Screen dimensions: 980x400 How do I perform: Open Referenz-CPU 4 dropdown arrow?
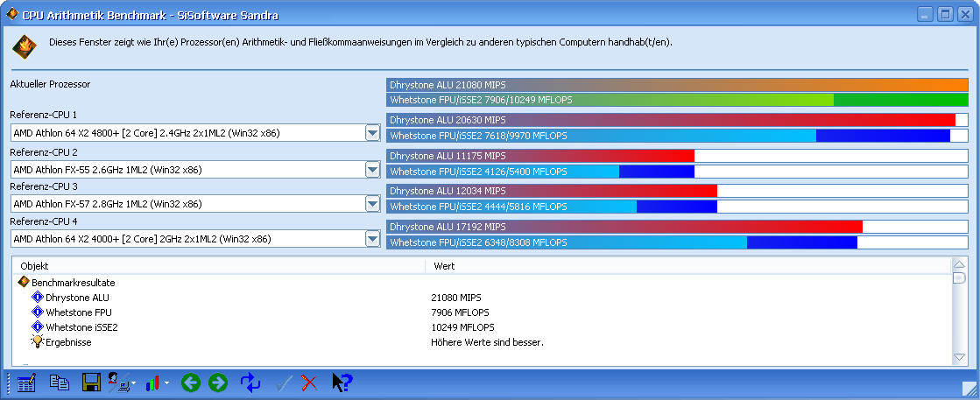[x=372, y=239]
